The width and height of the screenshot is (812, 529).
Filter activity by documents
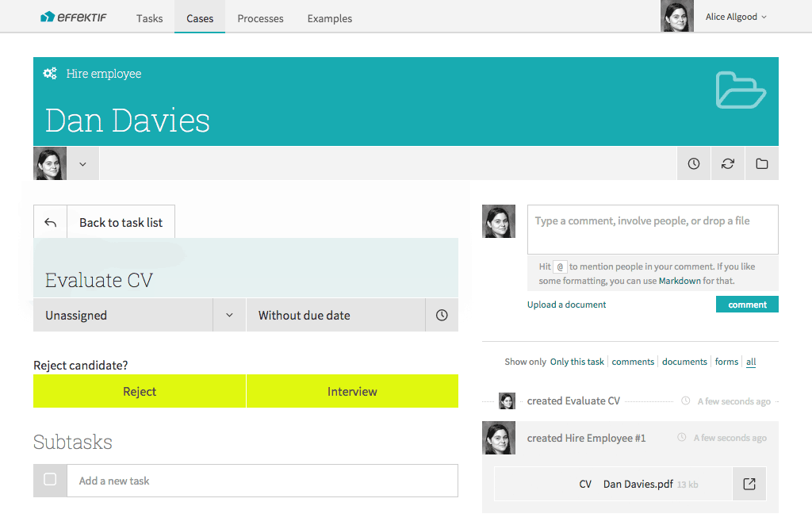(684, 362)
